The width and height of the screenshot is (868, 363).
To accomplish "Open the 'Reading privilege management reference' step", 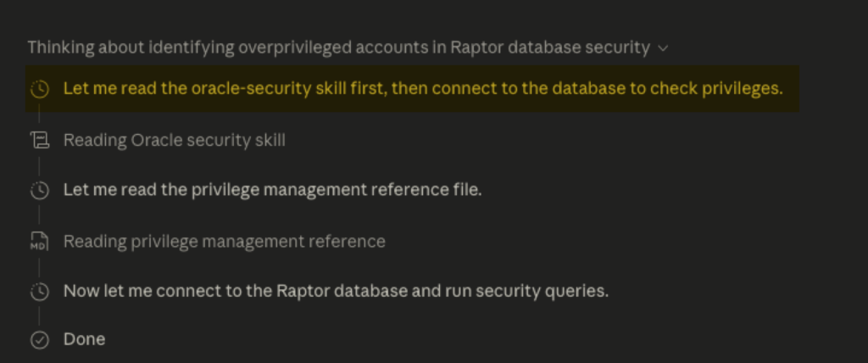I will pyautogui.click(x=224, y=242).
